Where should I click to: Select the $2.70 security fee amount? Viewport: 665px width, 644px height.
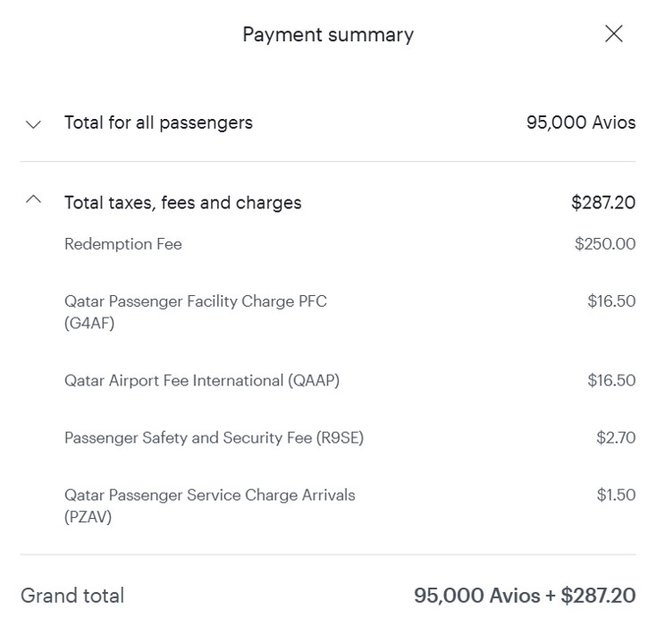[x=616, y=437]
